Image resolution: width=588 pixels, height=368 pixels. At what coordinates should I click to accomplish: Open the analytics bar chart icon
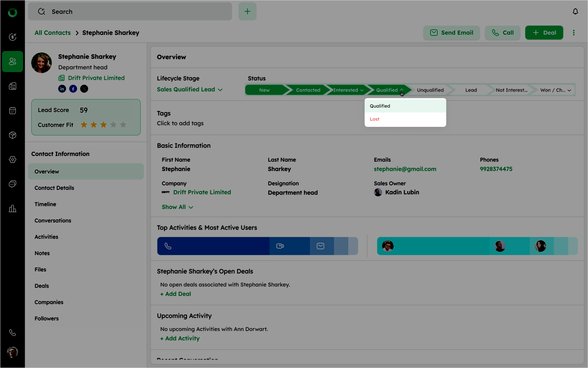click(x=12, y=209)
